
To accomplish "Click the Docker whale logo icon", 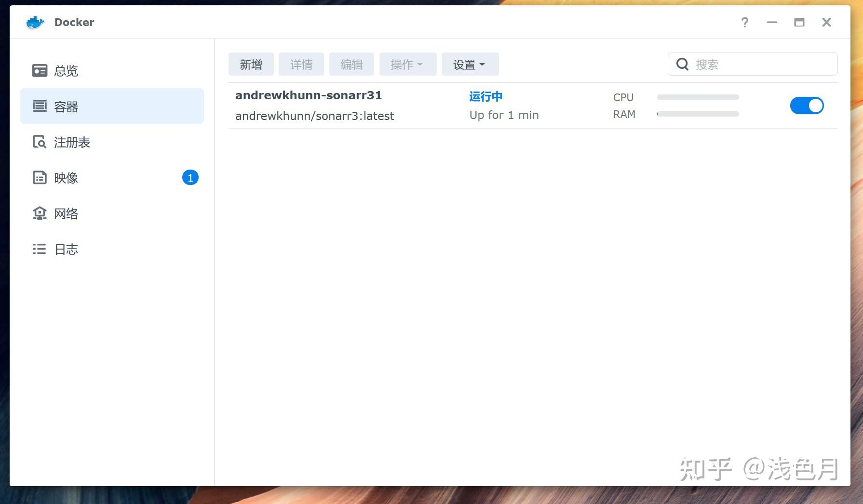I will coord(35,22).
